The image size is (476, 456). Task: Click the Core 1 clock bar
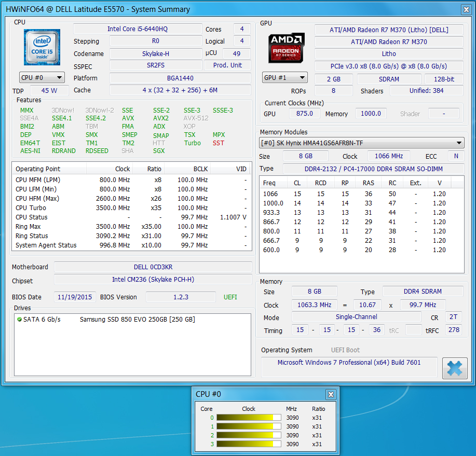(249, 426)
